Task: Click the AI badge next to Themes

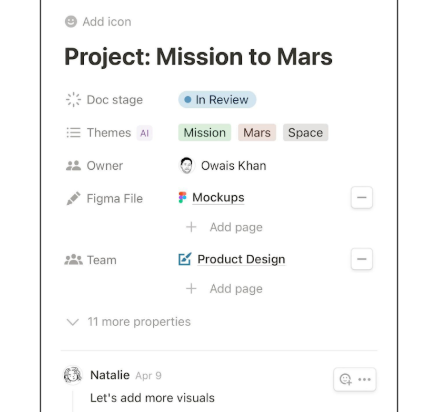Action: (144, 133)
